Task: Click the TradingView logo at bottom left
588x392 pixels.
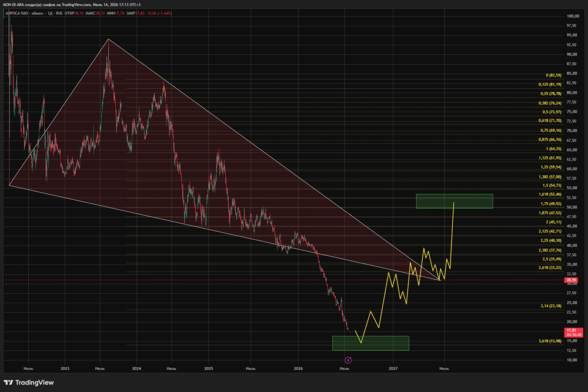Action: coord(29,382)
